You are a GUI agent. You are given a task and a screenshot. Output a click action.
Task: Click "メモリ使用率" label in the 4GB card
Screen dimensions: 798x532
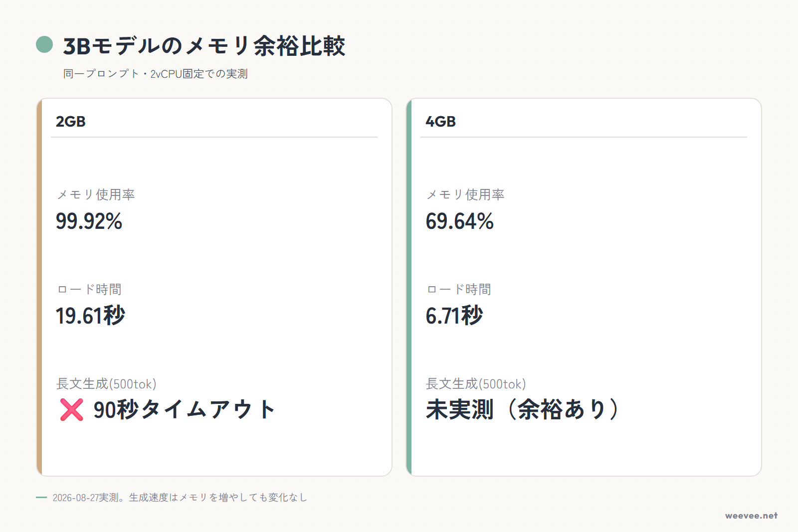click(465, 194)
